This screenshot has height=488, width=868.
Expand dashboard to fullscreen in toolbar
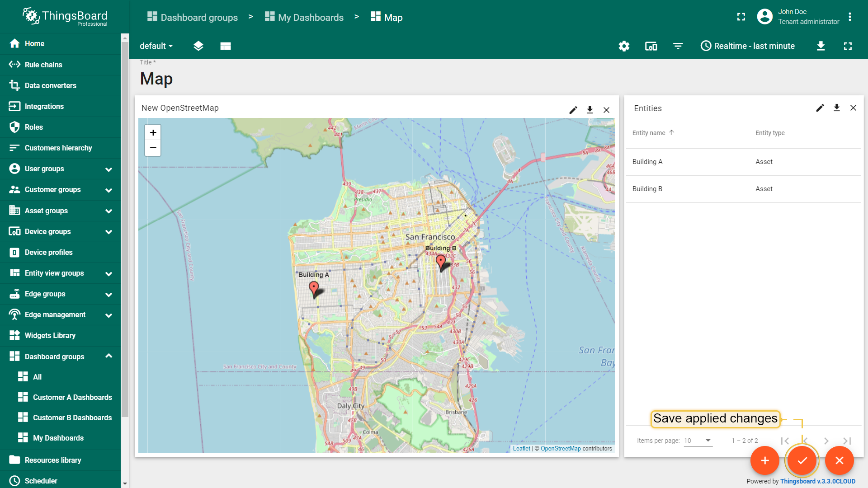848,46
